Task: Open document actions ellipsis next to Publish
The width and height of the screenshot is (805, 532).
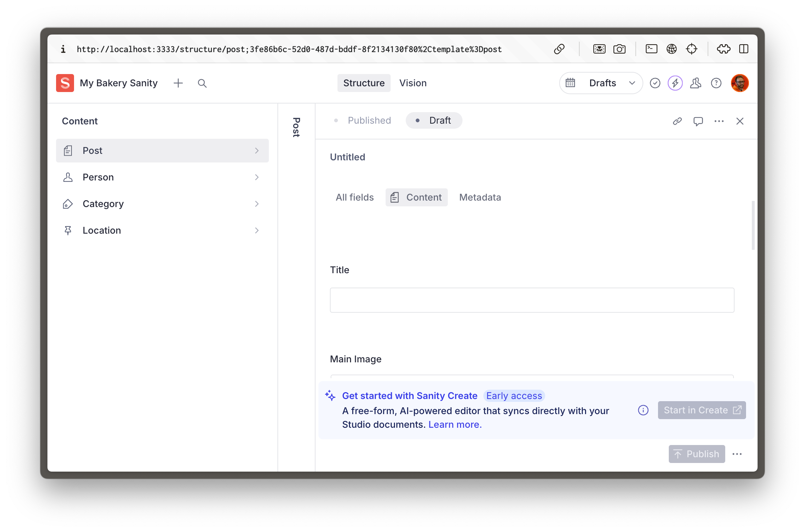Action: [737, 454]
